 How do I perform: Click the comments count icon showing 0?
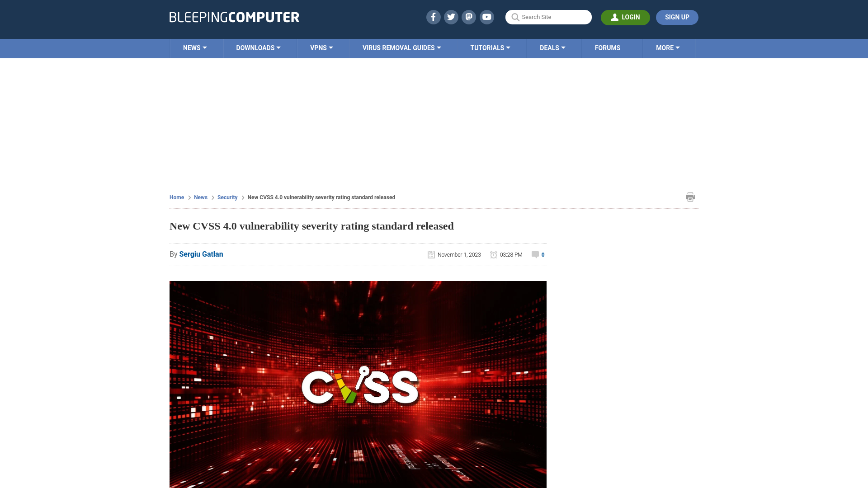coord(538,254)
